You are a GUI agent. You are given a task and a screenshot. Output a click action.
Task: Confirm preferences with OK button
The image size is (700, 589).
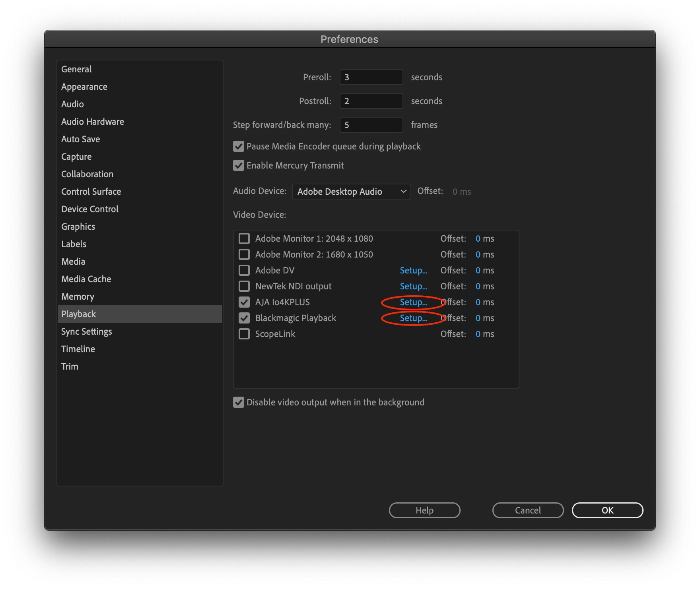607,510
